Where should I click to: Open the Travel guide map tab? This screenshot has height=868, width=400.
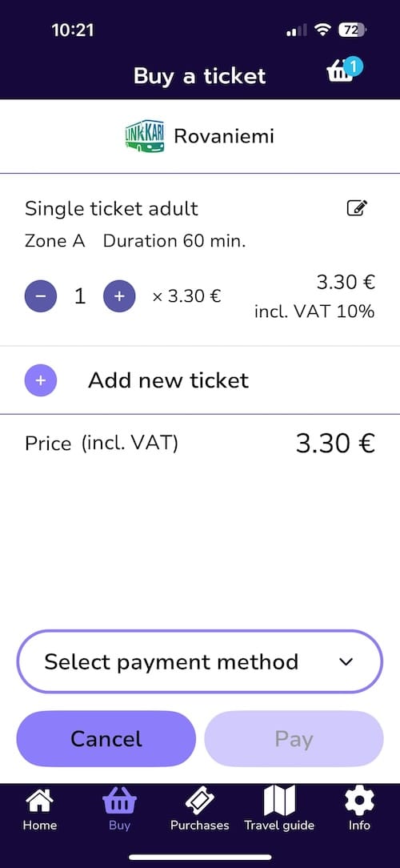coord(279,810)
